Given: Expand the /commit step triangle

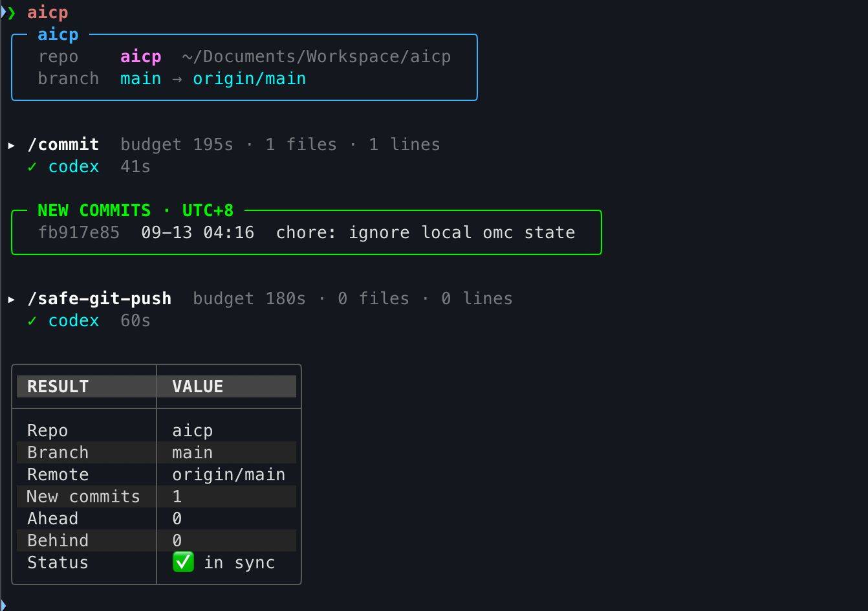Looking at the screenshot, I should pos(11,145).
